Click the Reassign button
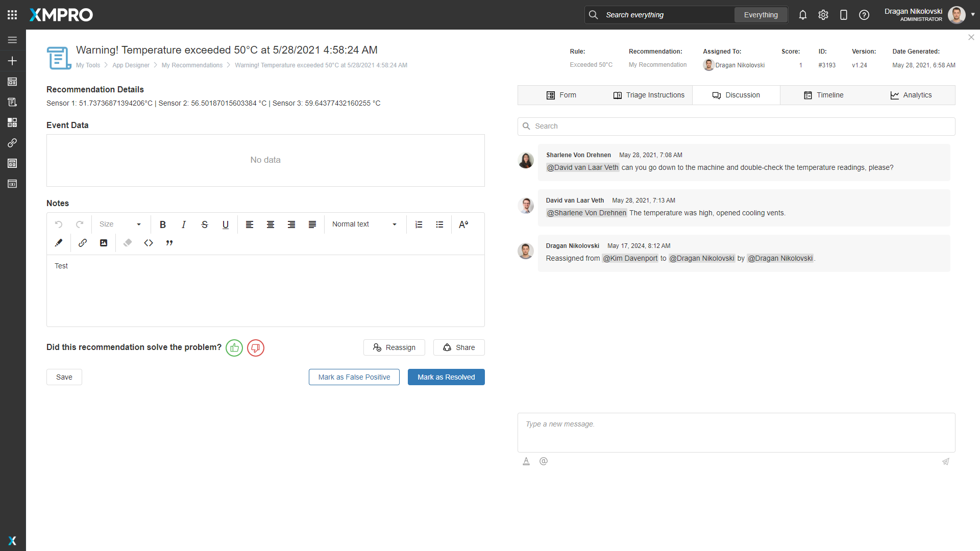This screenshot has width=980, height=551. click(394, 347)
